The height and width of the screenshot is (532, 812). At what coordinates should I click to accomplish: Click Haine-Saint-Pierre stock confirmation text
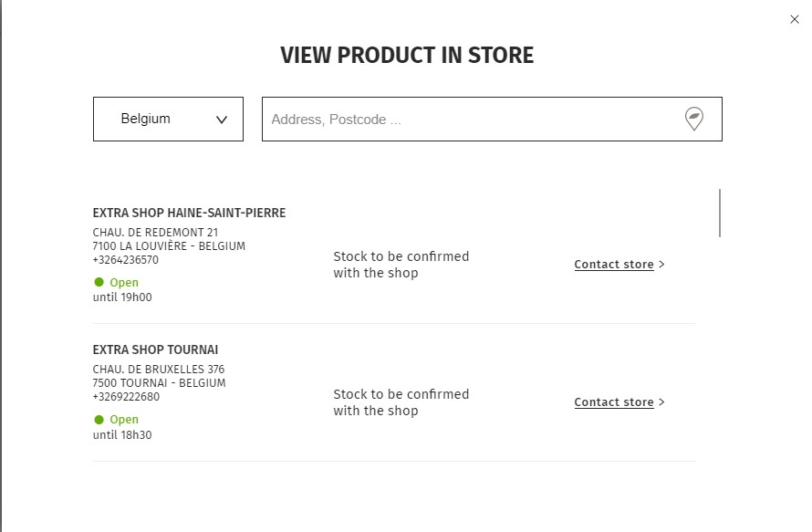click(401, 265)
